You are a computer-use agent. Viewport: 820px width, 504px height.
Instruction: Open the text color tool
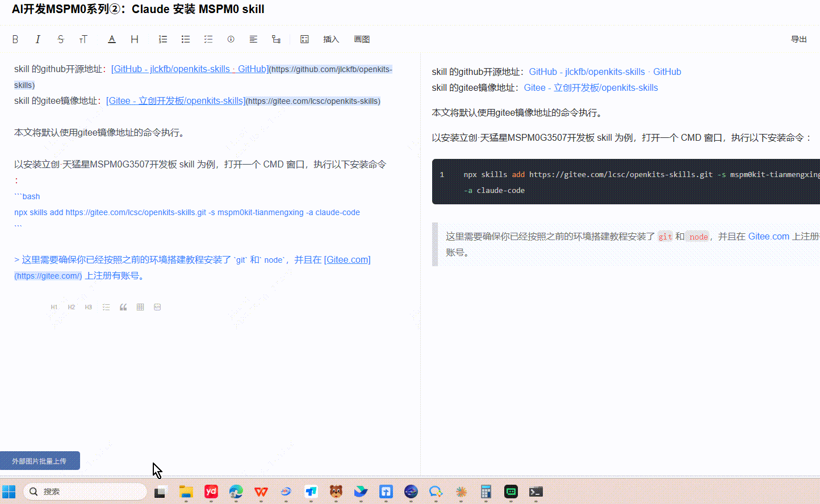pos(112,39)
